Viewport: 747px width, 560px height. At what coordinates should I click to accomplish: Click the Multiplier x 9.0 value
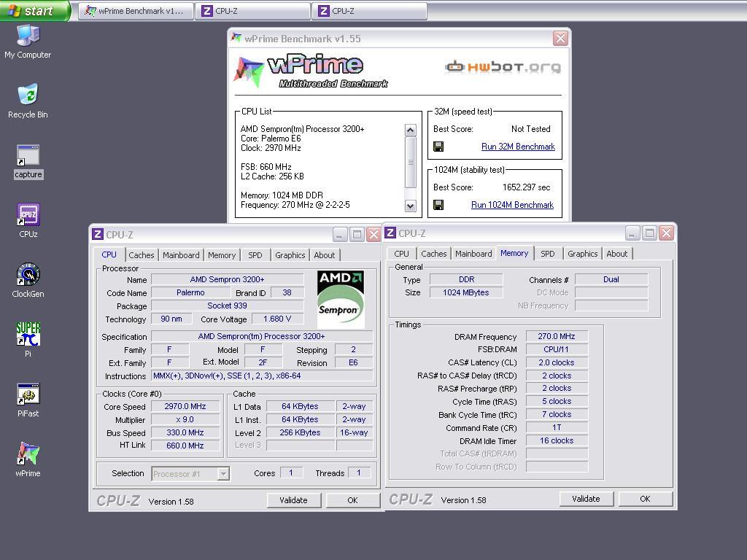pos(185,420)
